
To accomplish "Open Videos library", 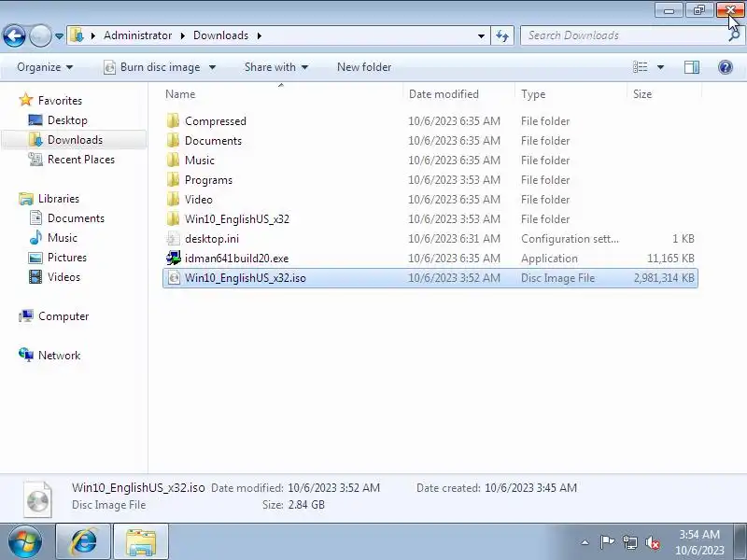I will click(x=63, y=276).
